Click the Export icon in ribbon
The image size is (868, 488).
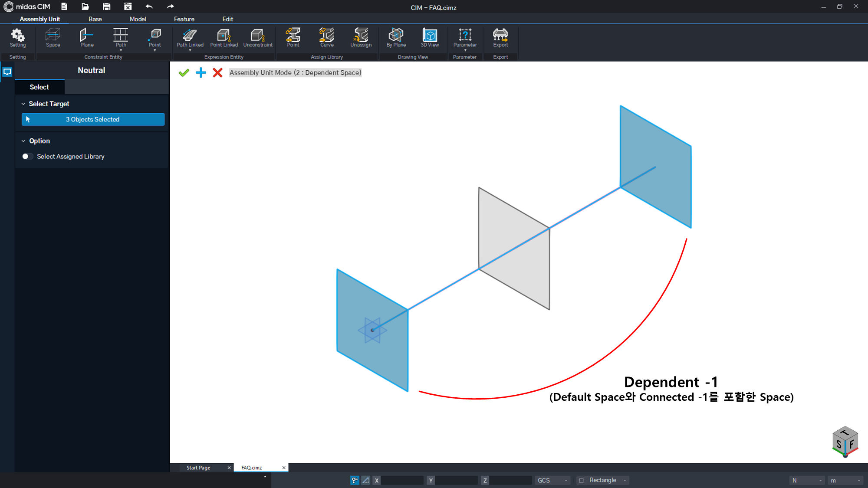pos(500,38)
